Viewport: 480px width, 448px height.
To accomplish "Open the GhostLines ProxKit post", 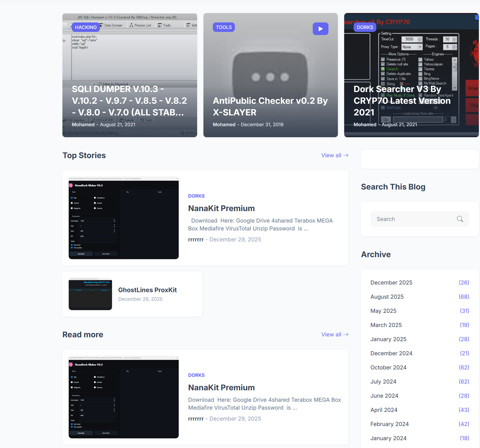I will [x=147, y=290].
